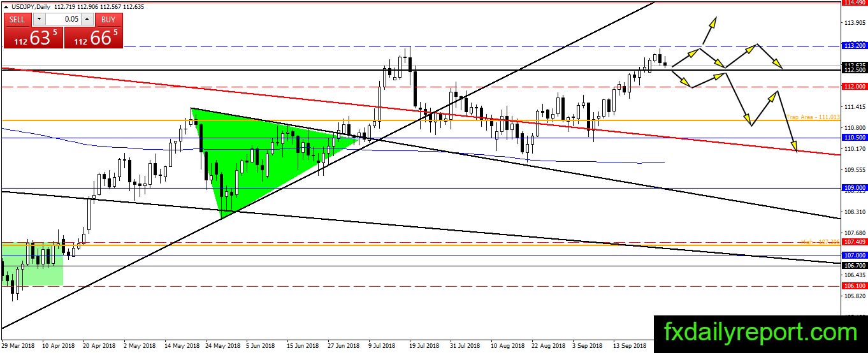868x353 pixels.
Task: Click the 110.170 price scale value
Action: (854, 148)
